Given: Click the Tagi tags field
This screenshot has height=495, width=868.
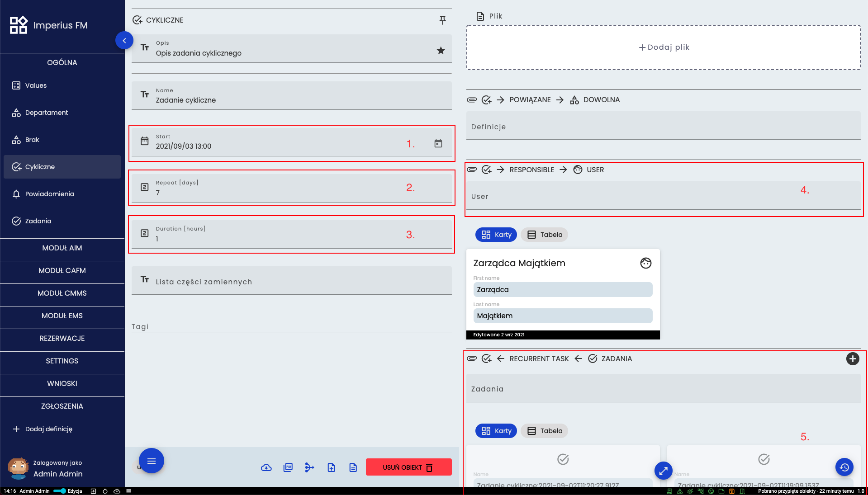Looking at the screenshot, I should pos(291,326).
